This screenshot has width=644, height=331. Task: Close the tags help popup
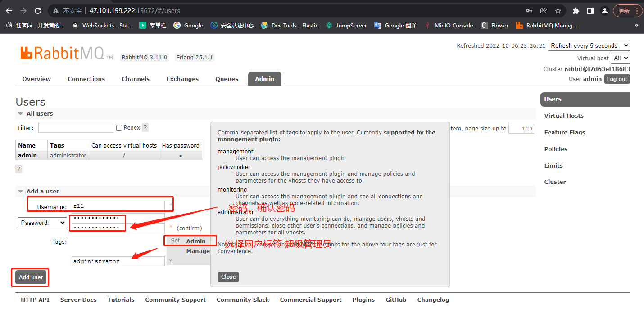point(228,277)
